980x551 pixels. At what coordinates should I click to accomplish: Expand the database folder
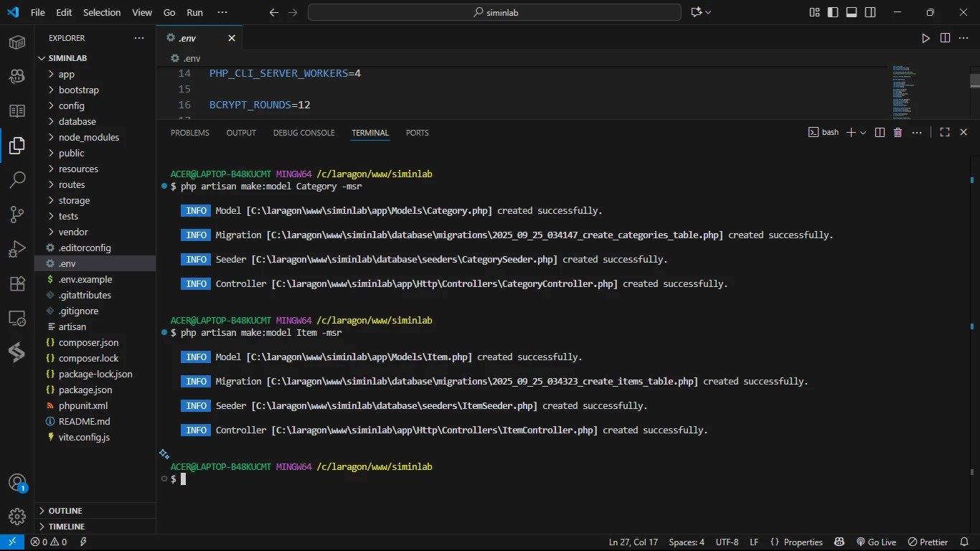[77, 121]
